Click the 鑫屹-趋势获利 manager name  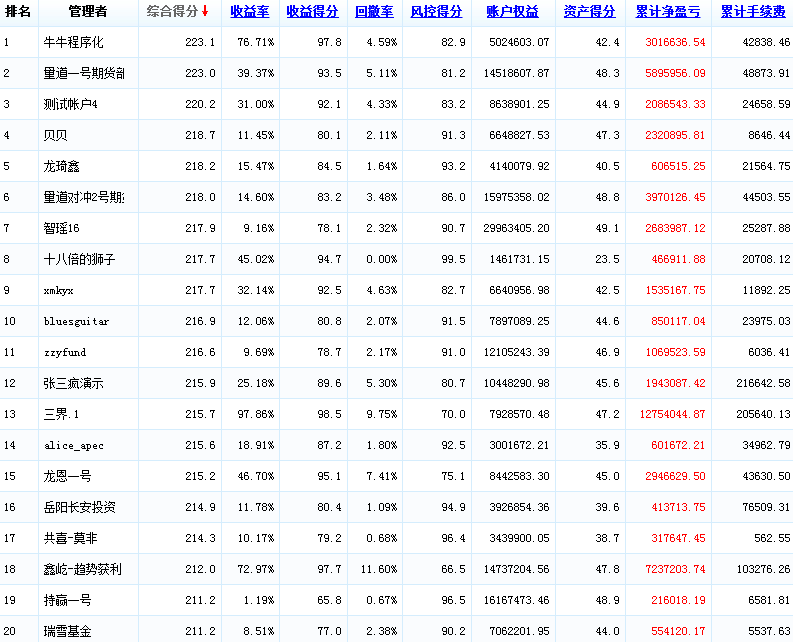click(x=83, y=570)
